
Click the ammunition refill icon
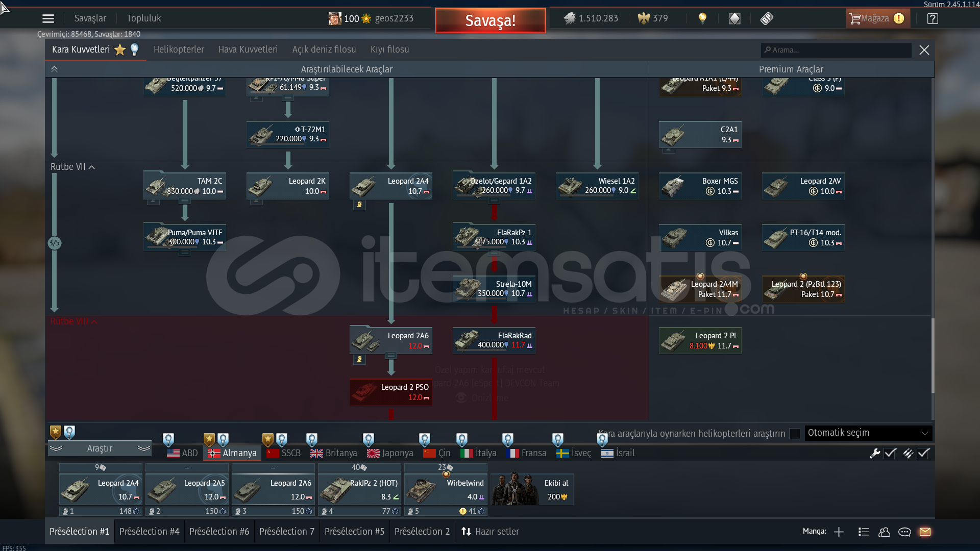point(908,453)
